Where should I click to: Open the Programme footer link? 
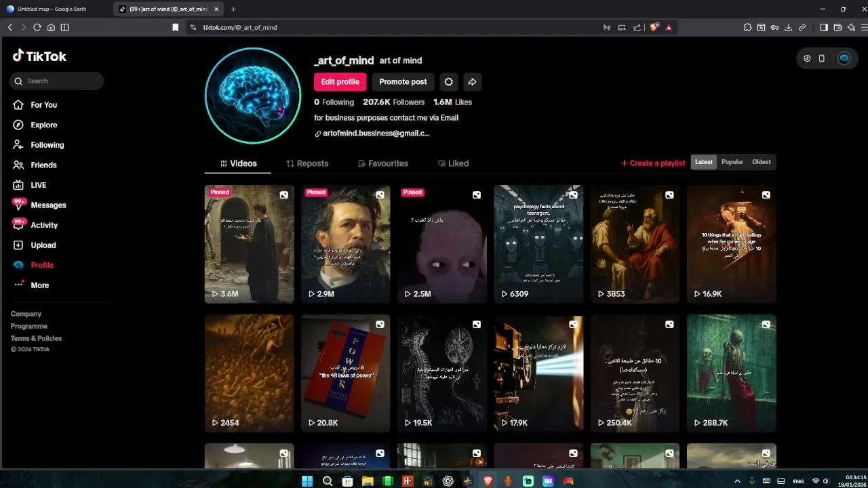point(28,326)
